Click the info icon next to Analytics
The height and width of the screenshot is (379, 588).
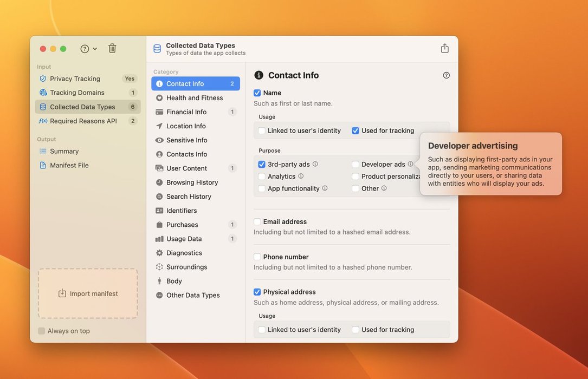coord(301,176)
